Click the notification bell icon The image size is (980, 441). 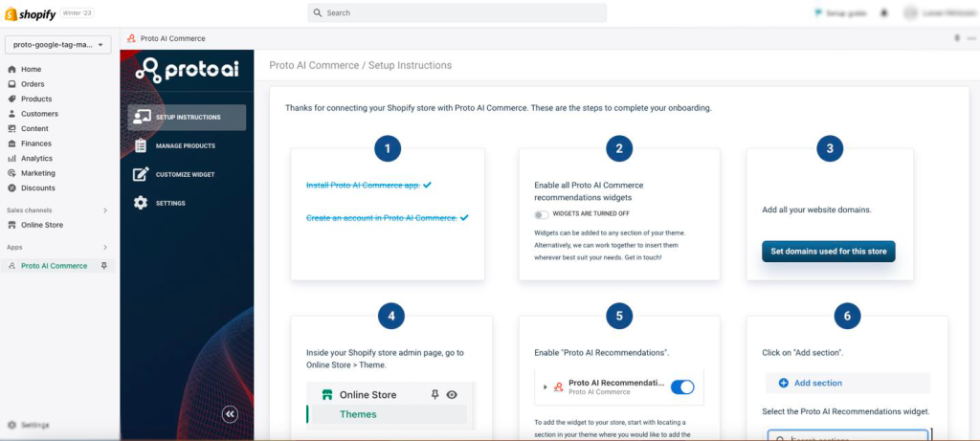click(x=883, y=12)
